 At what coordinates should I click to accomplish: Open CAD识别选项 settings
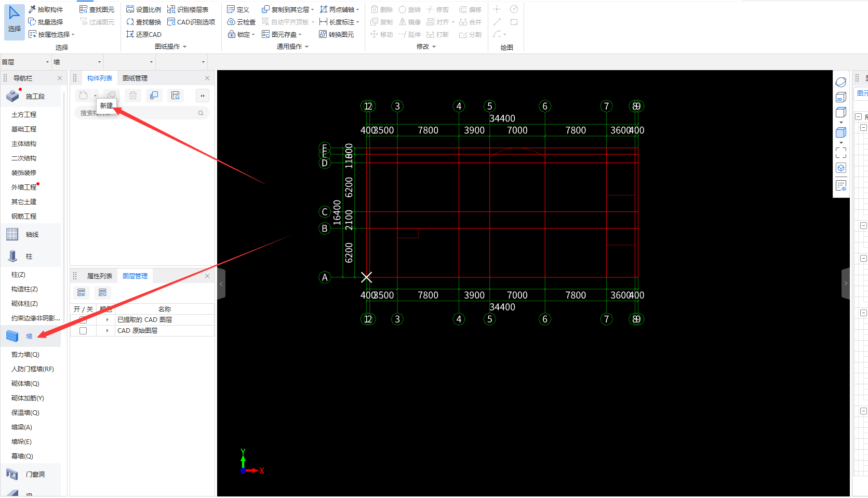[191, 22]
